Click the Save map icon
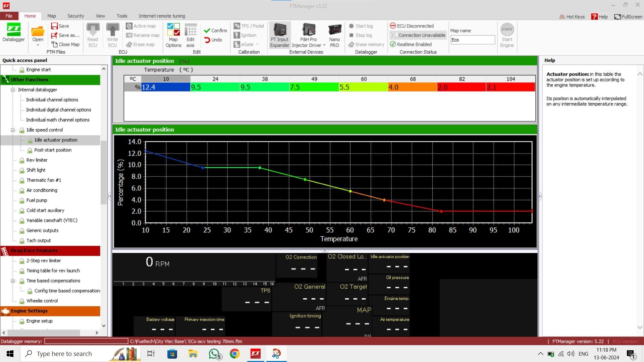 [x=54, y=26]
